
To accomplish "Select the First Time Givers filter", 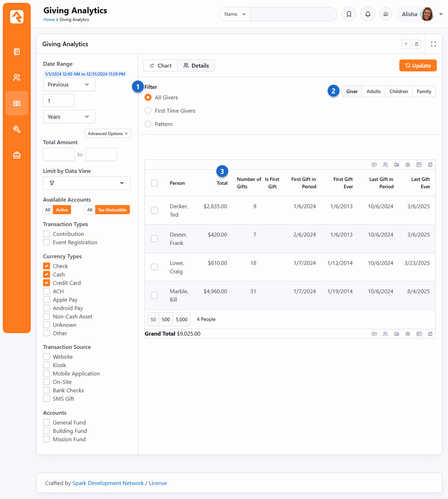I will pos(148,111).
